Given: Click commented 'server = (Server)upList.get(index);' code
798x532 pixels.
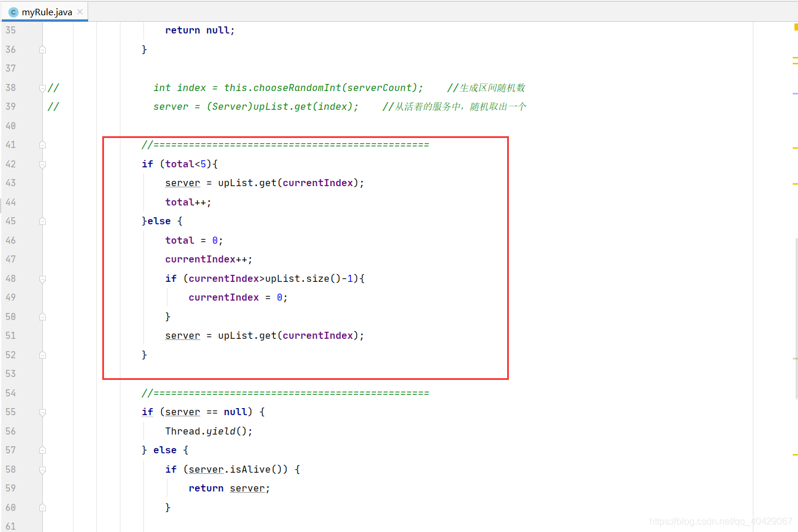Looking at the screenshot, I should [x=256, y=107].
